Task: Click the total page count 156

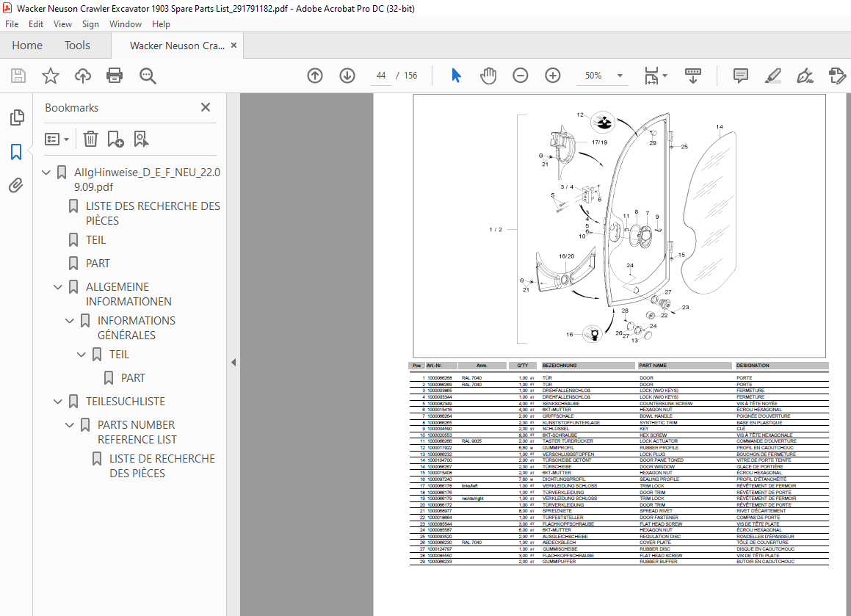Action: click(411, 76)
